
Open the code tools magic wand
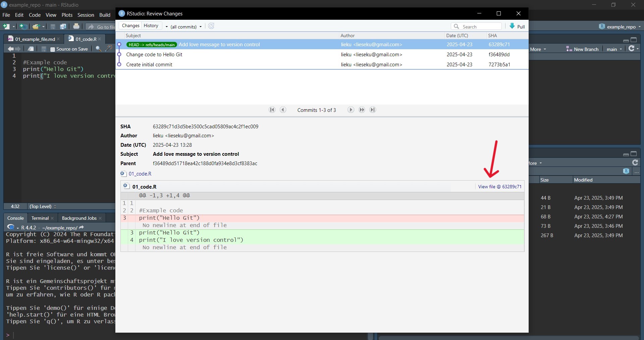[x=109, y=49]
